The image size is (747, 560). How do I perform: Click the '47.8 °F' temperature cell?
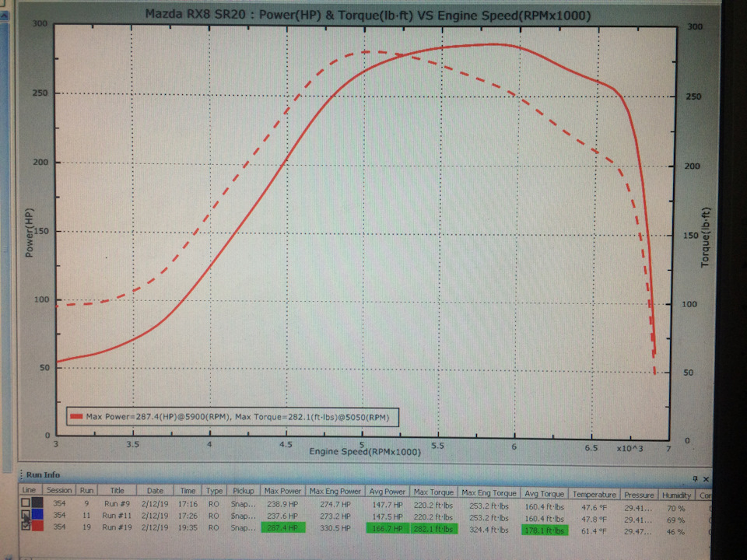point(594,520)
